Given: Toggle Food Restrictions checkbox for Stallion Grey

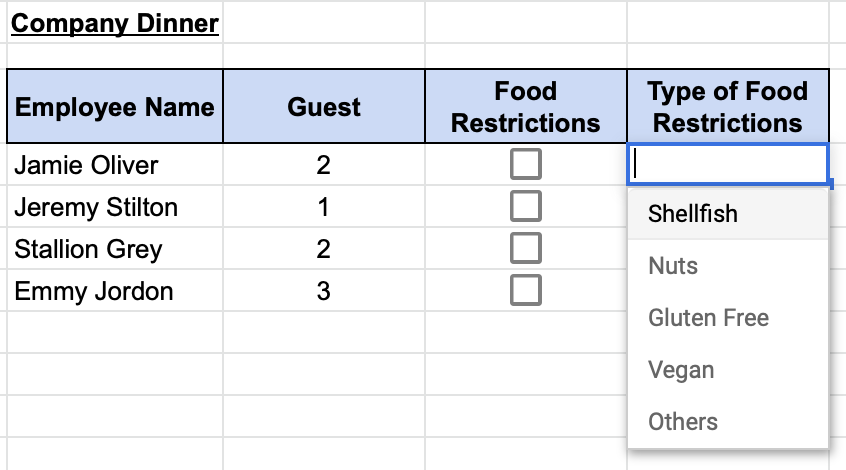Looking at the screenshot, I should pyautogui.click(x=525, y=248).
